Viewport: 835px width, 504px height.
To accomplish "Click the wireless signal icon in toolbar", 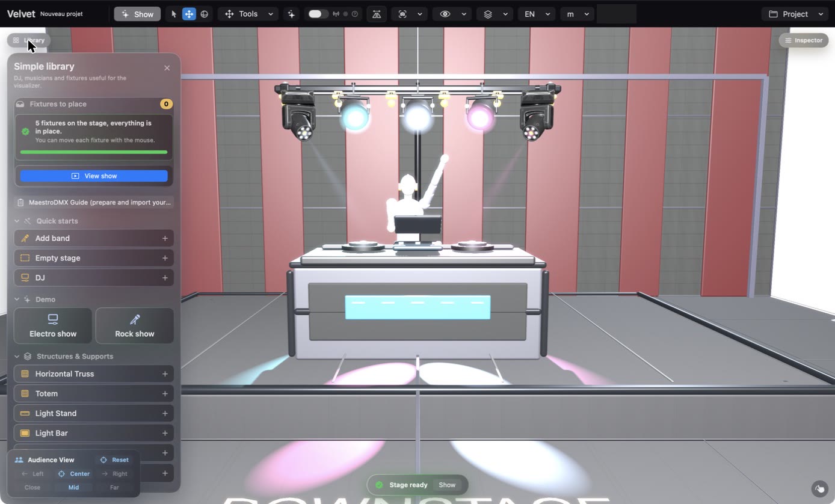I will coord(336,14).
